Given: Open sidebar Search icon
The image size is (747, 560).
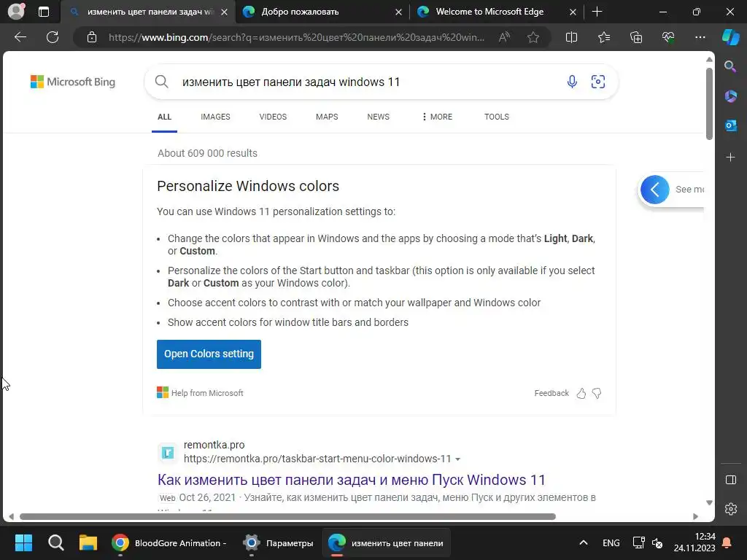Looking at the screenshot, I should click(730, 66).
